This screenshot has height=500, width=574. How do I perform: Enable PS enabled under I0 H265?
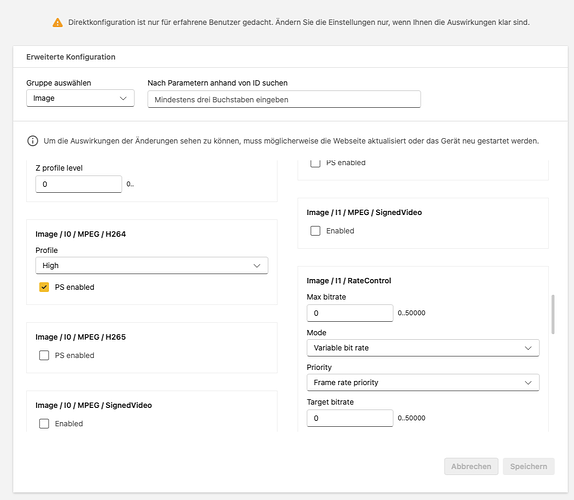point(44,355)
